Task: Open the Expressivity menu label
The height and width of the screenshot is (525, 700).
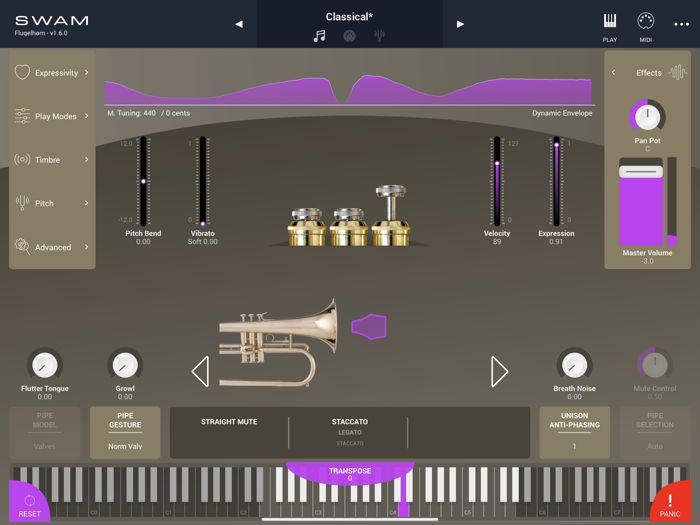Action: pos(56,73)
